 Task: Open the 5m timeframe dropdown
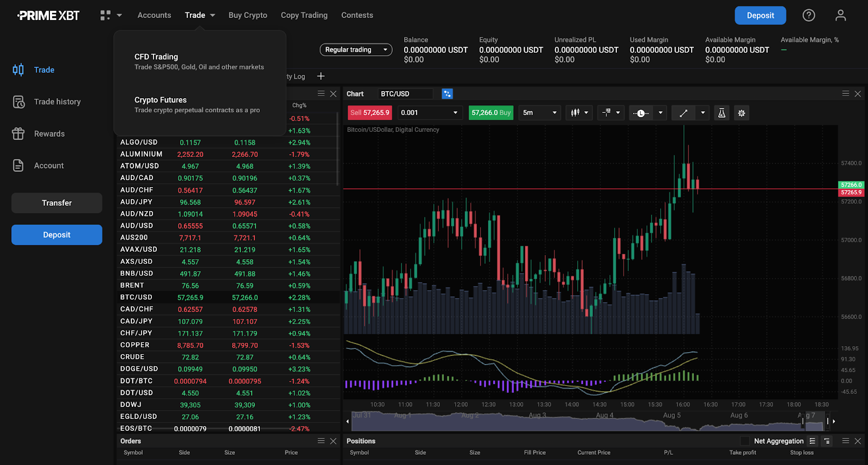(x=540, y=113)
